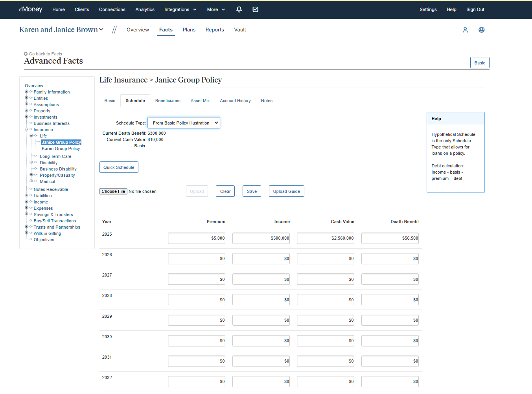Expand the Family Information tree node
Viewport: 532px width, 394px height.
pyautogui.click(x=26, y=92)
